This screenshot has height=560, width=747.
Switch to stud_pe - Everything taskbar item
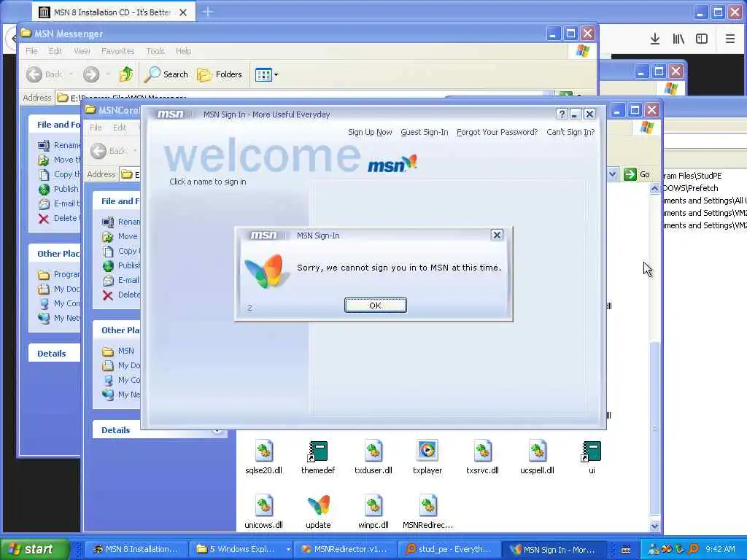tap(449, 549)
